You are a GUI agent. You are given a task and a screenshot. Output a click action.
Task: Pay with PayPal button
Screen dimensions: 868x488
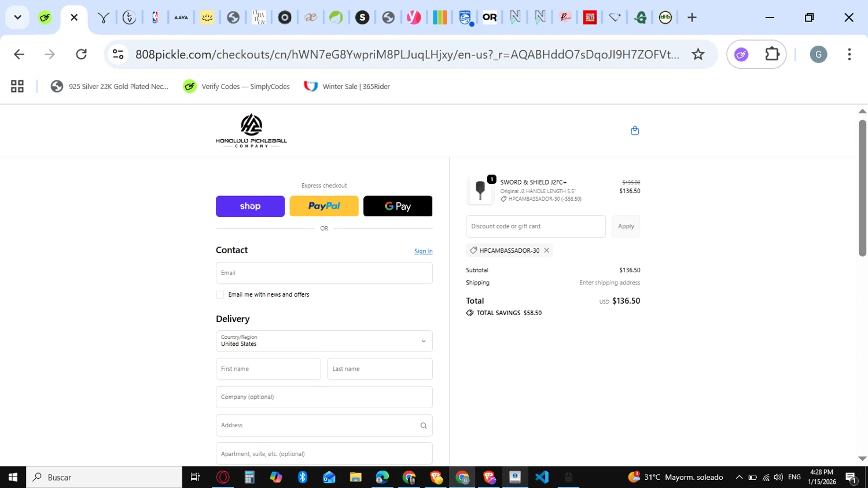tap(324, 206)
